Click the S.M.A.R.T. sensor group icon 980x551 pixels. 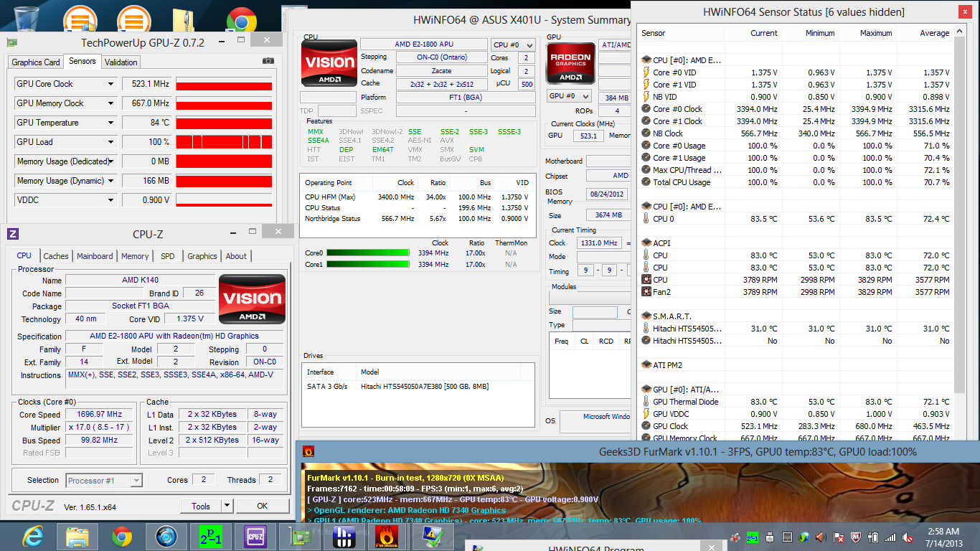pyautogui.click(x=646, y=316)
